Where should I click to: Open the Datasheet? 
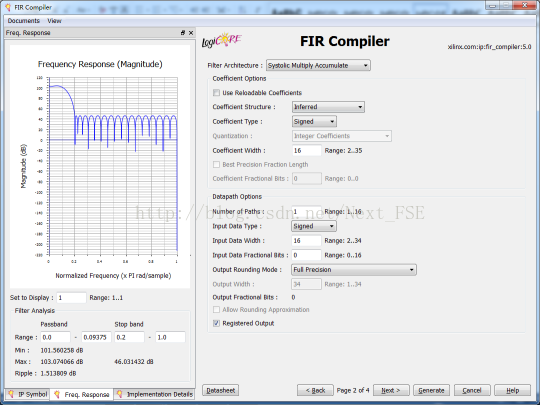click(220, 390)
